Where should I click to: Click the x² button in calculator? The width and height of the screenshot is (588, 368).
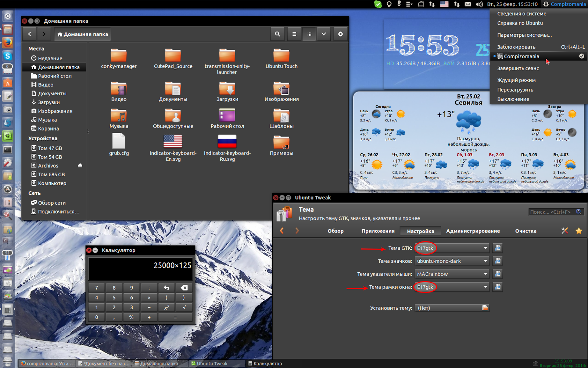[x=166, y=307]
